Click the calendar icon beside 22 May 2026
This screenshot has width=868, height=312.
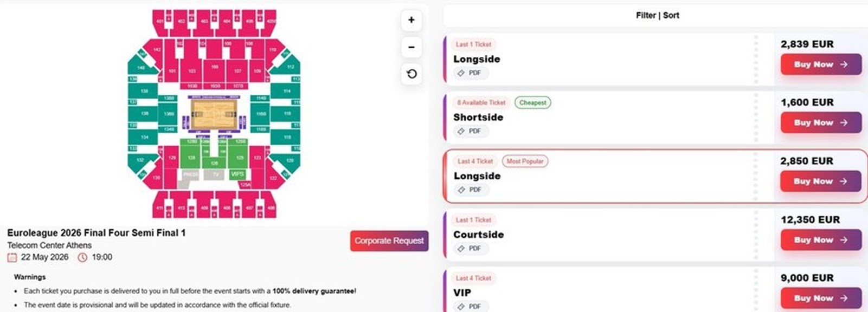click(x=12, y=257)
